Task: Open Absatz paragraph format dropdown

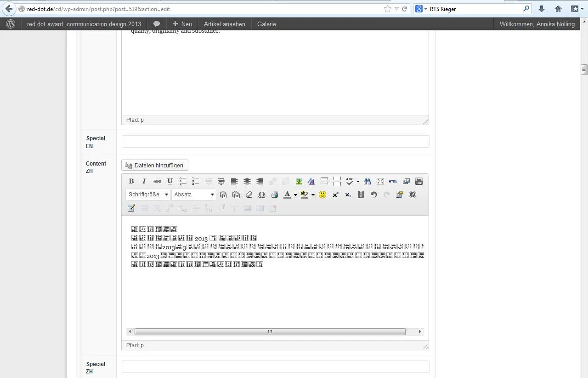Action: coord(193,195)
